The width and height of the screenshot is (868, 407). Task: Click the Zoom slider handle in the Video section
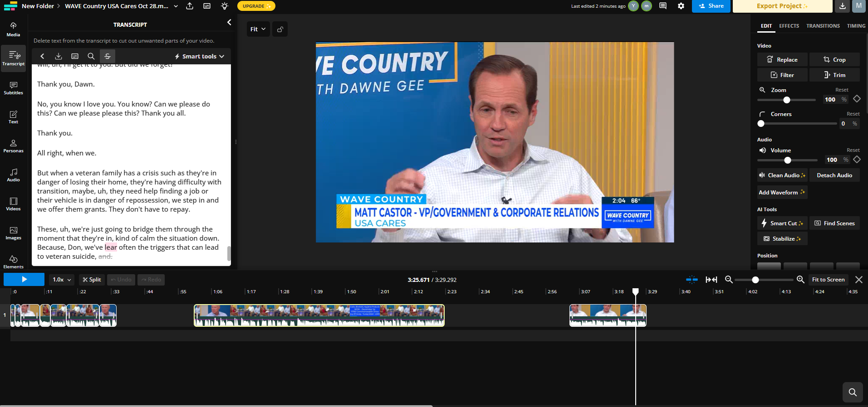click(787, 100)
